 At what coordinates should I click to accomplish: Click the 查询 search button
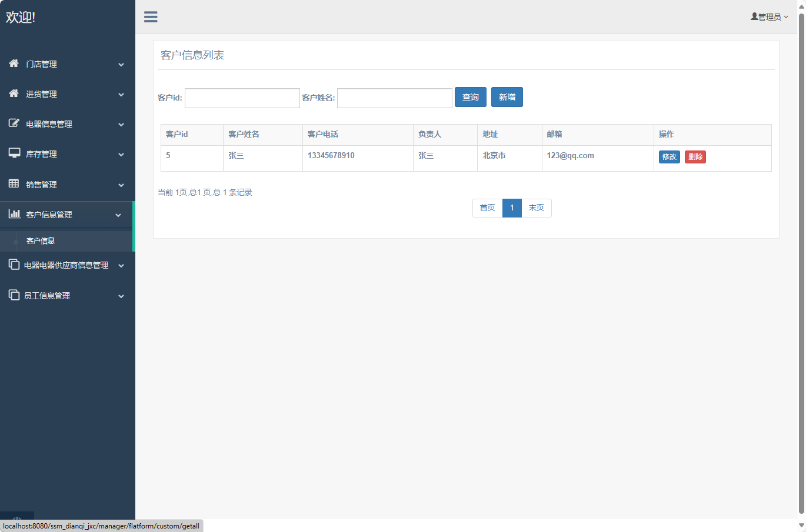470,98
